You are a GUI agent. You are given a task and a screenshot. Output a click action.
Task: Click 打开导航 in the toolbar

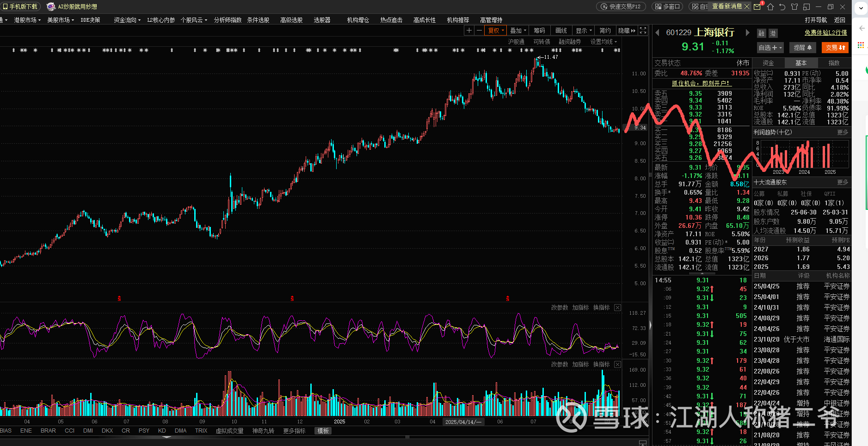click(x=816, y=20)
